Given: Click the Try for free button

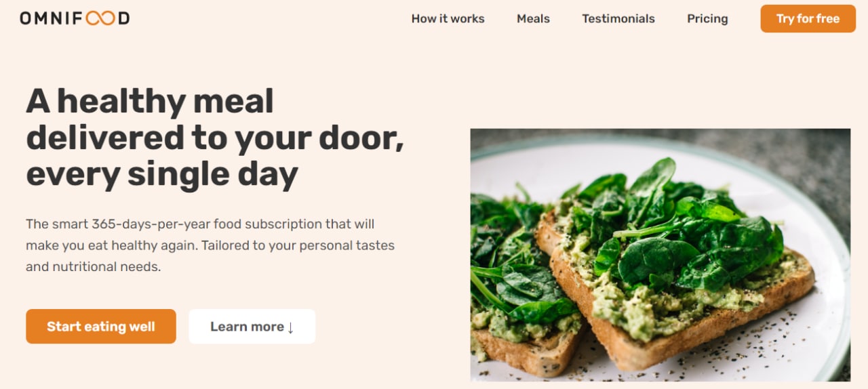Looking at the screenshot, I should point(808,18).
